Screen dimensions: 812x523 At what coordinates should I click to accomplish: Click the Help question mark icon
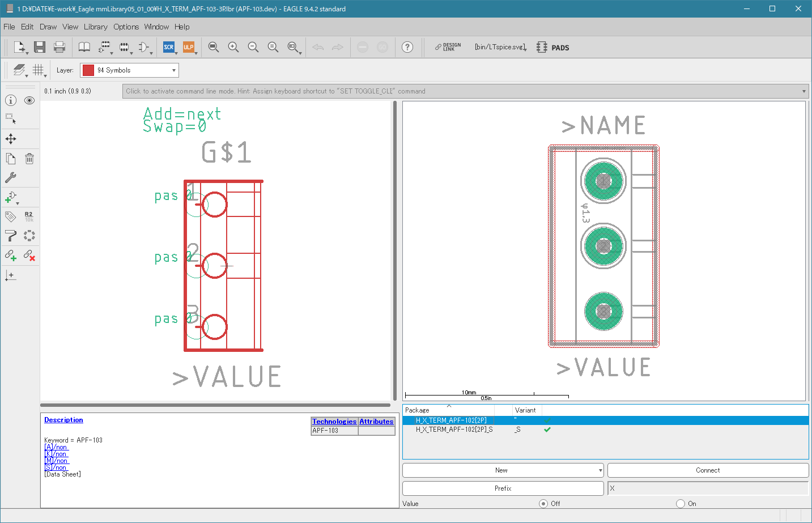[x=407, y=47]
